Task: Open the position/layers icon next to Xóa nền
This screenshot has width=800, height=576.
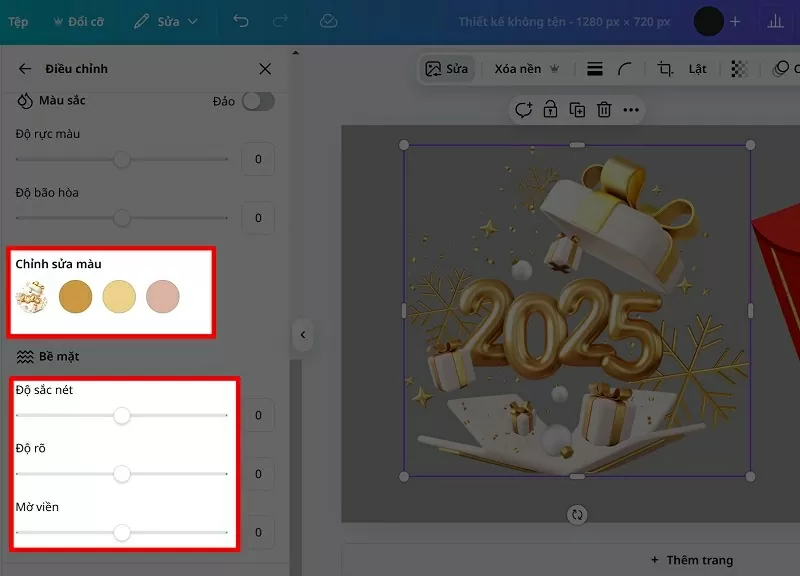Action: tap(594, 69)
